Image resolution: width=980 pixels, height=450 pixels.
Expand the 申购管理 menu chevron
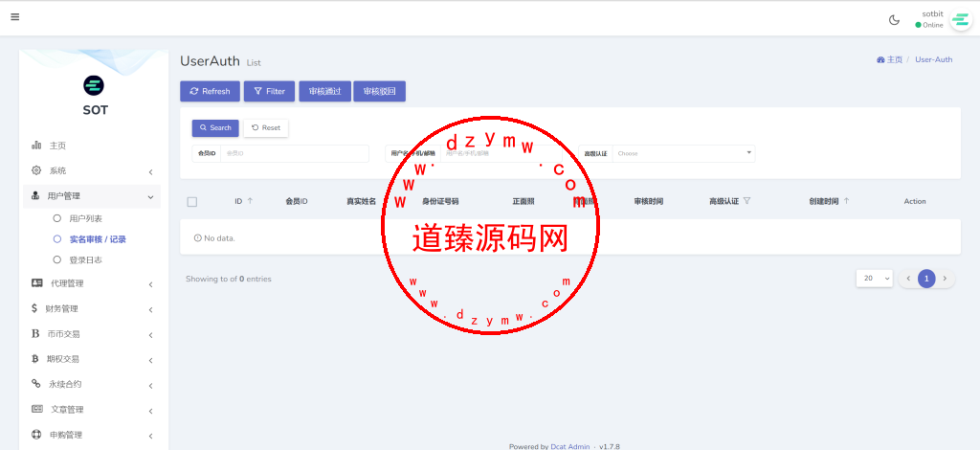pyautogui.click(x=150, y=436)
